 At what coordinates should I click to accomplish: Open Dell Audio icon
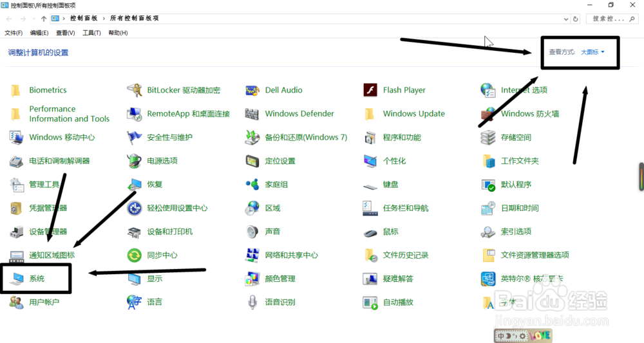(252, 90)
